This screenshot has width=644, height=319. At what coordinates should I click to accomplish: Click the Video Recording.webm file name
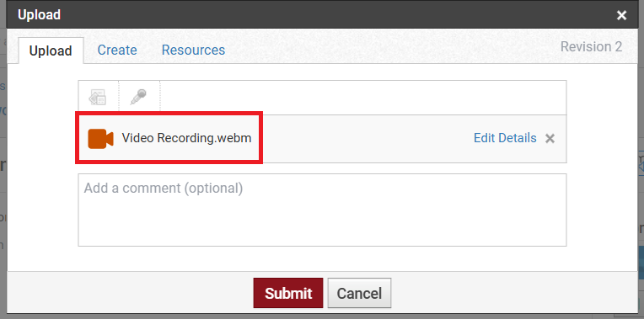[186, 138]
